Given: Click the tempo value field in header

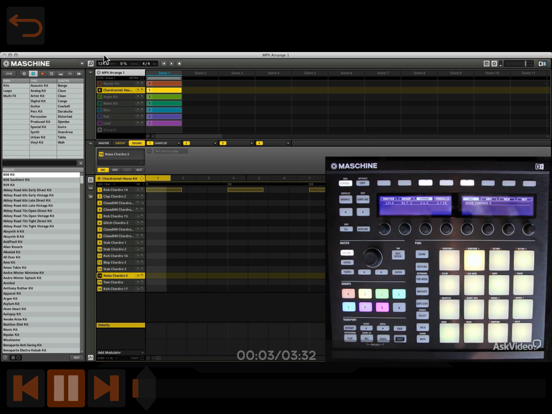Looking at the screenshot, I should [x=104, y=64].
